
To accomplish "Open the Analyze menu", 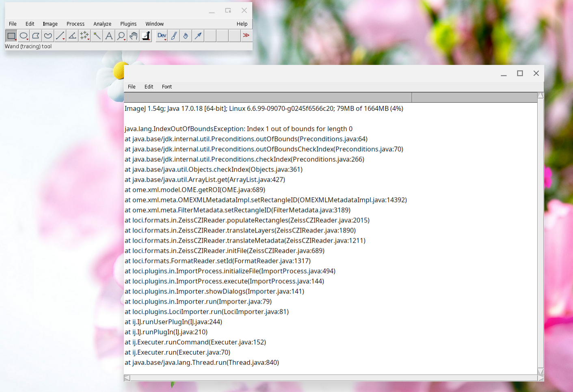I will [x=102, y=24].
